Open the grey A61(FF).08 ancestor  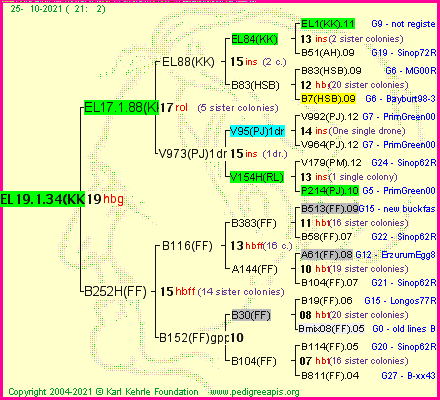(327, 255)
